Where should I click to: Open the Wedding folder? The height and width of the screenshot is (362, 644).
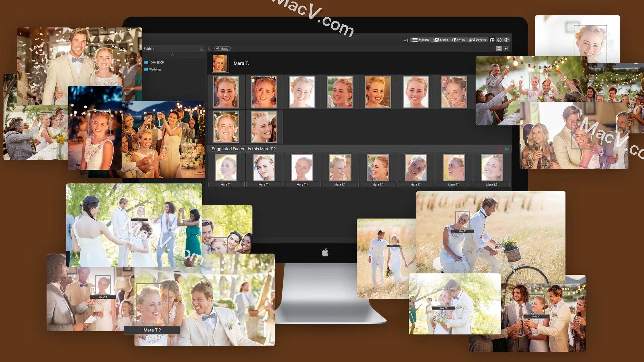[152, 70]
